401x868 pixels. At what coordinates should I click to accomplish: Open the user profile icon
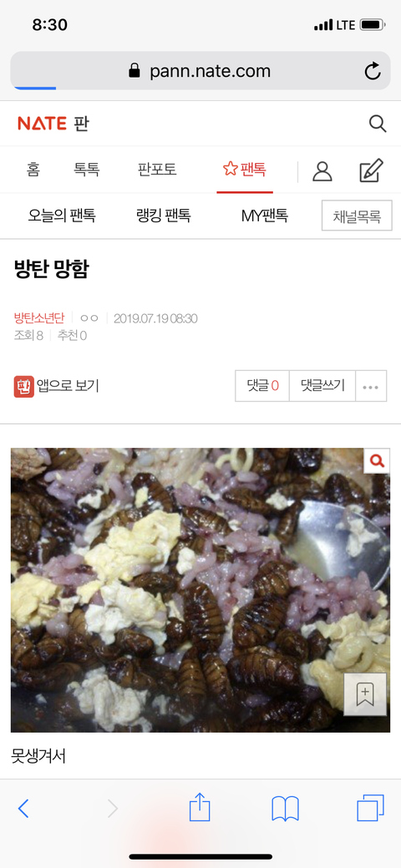point(322,171)
